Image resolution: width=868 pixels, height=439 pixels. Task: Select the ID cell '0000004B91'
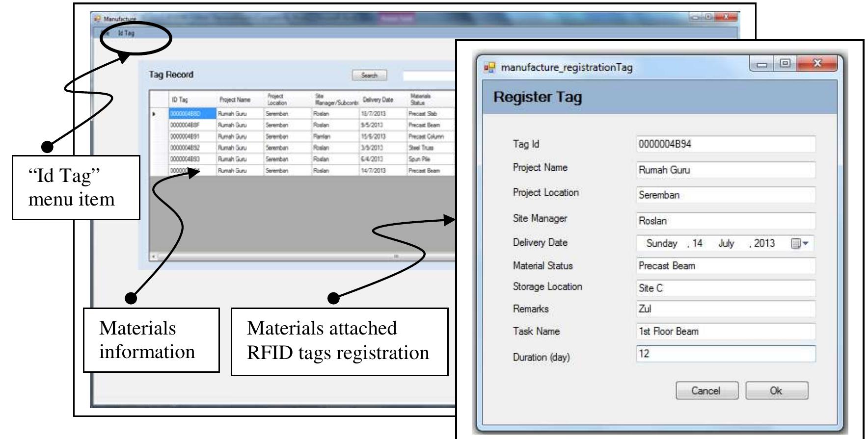pos(192,136)
